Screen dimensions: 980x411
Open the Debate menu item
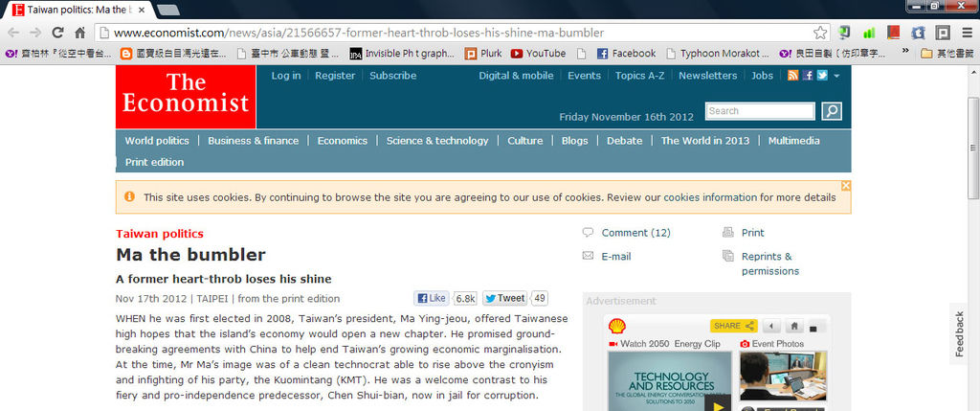click(x=624, y=141)
